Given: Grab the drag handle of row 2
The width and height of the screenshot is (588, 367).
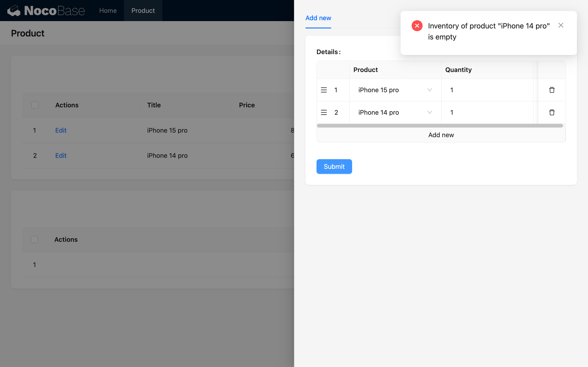Looking at the screenshot, I should click(x=324, y=112).
